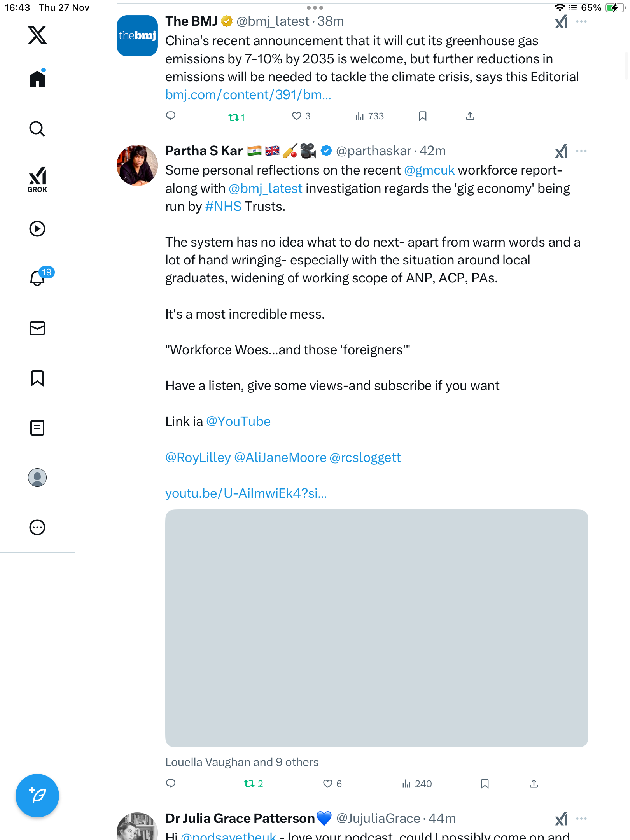Open more options on Partha S Kar tweet
Screen dimensions: 630x840
click(581, 151)
